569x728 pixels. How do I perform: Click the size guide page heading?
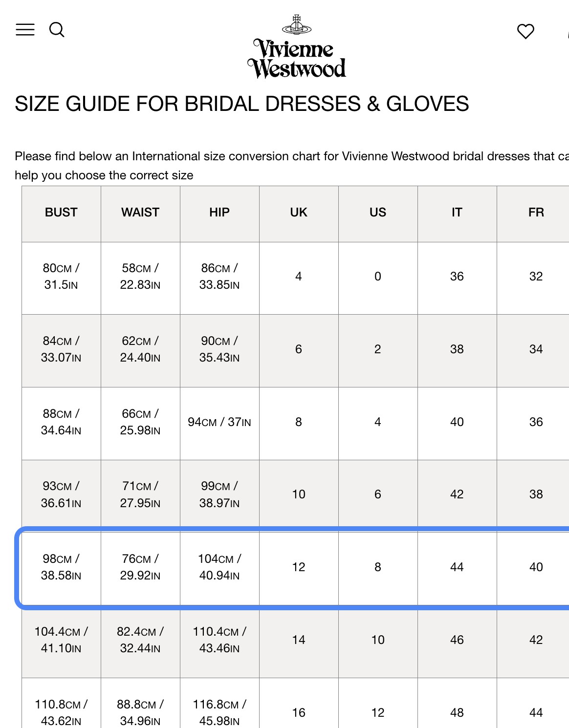point(242,104)
